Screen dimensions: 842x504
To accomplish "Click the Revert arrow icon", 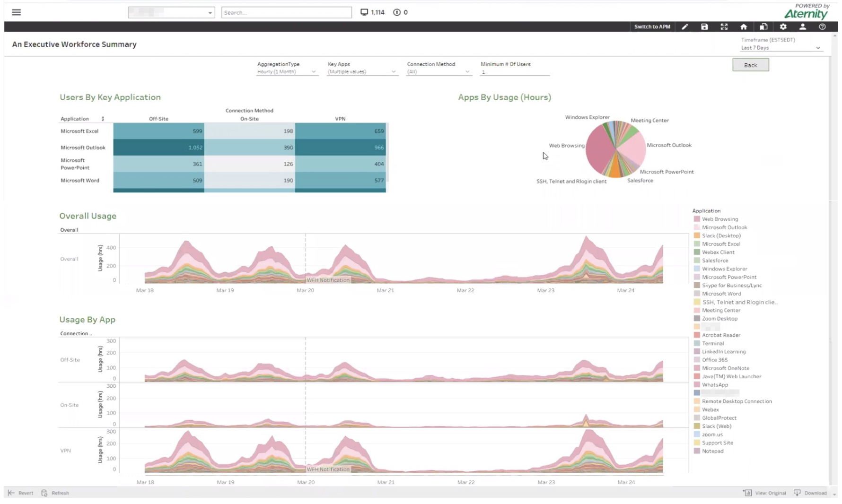I will point(11,493).
